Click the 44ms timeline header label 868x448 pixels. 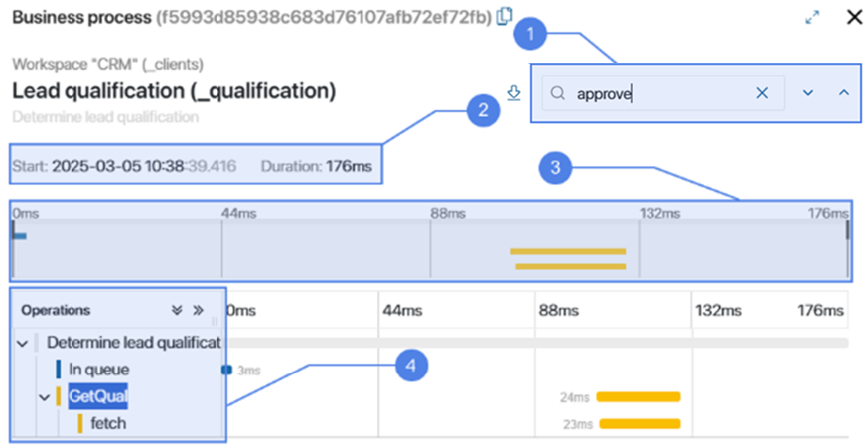pos(402,311)
